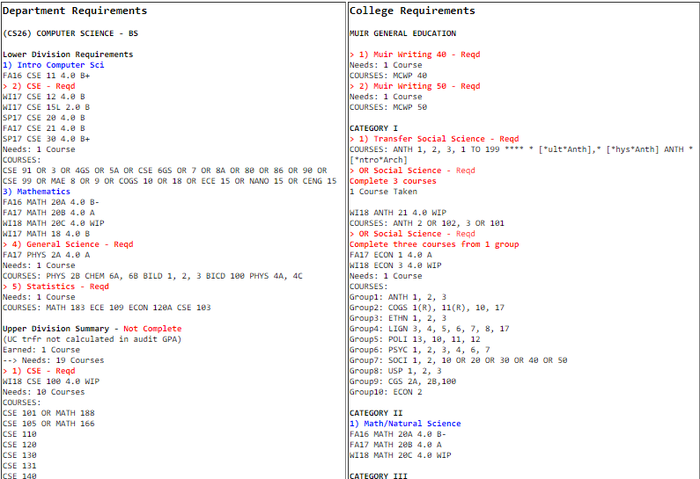
Task: Click the 'Complete three courses from 1 group' text
Action: coord(430,244)
